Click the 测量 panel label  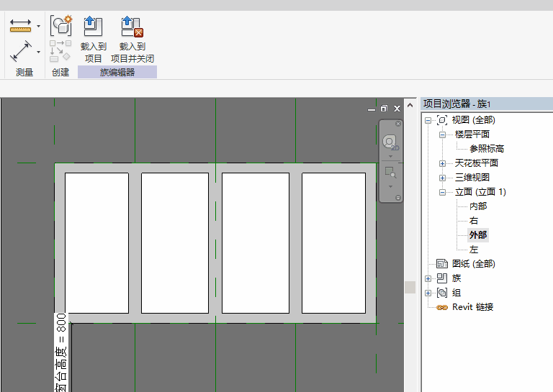tap(24, 72)
